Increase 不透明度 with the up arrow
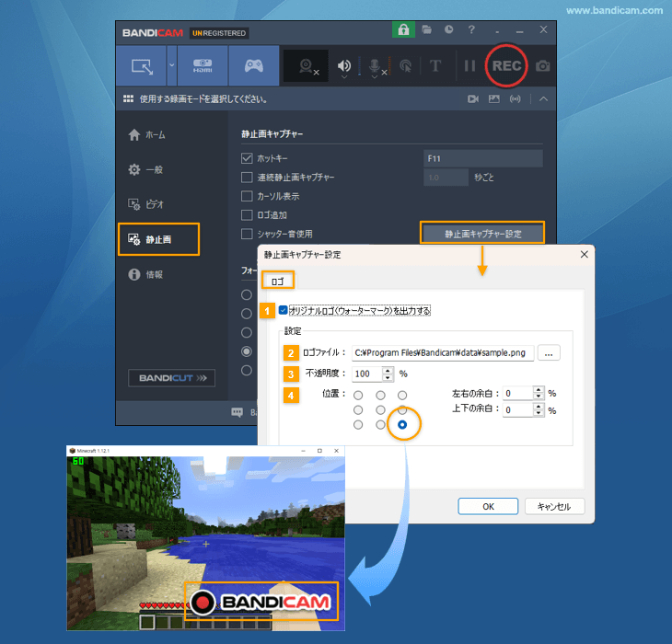This screenshot has width=672, height=644. click(388, 371)
